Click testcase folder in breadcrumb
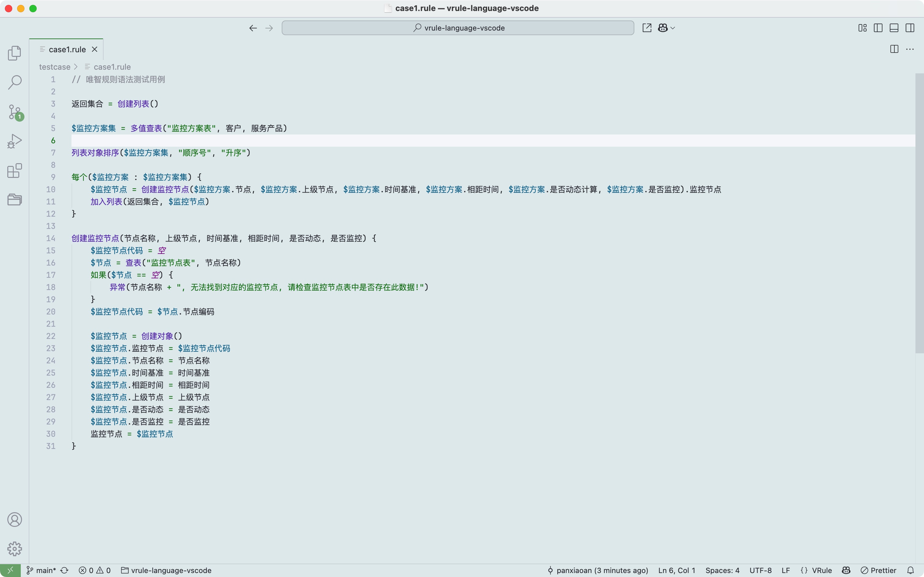Viewport: 924px width, 577px height. point(55,67)
